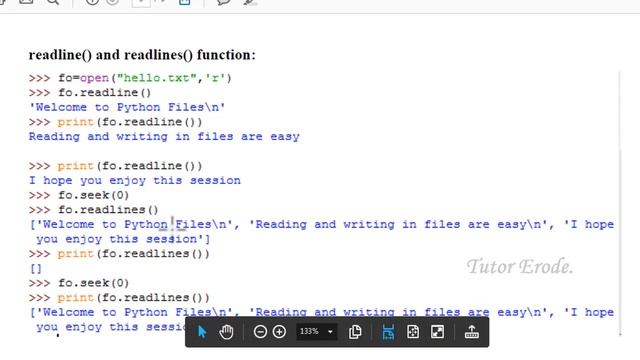Click the output 'Welcome to Python Files\n'
This screenshot has height=360, width=640.
(x=127, y=107)
